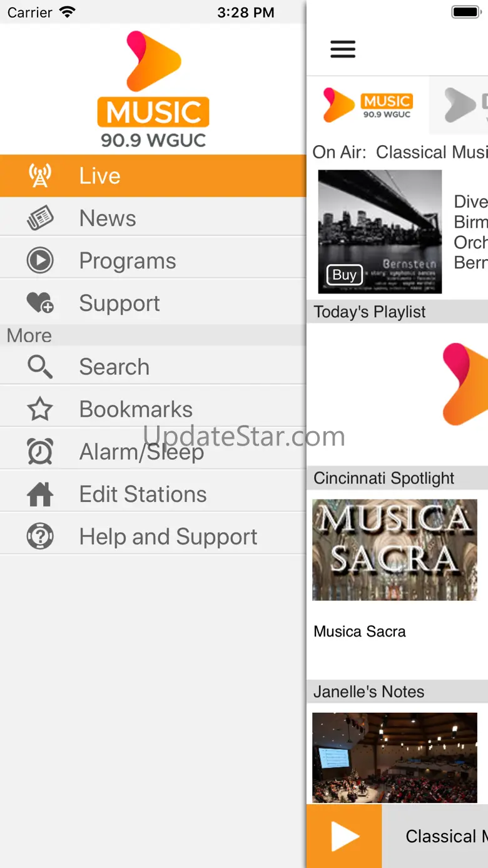
Task: Tap the Buy button on album art
Action: pos(344,275)
